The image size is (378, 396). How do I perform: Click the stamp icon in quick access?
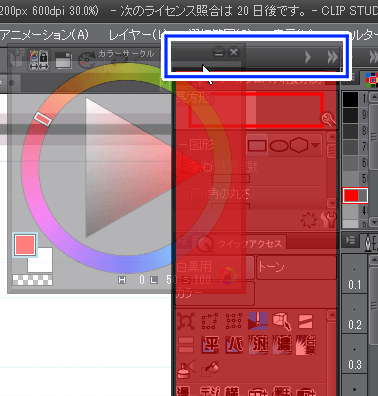coord(186,369)
